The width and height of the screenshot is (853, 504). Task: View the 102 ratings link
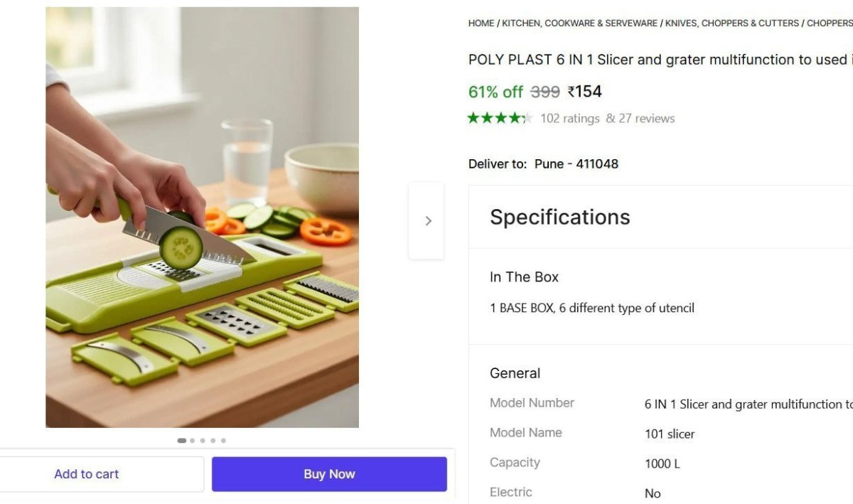[570, 119]
